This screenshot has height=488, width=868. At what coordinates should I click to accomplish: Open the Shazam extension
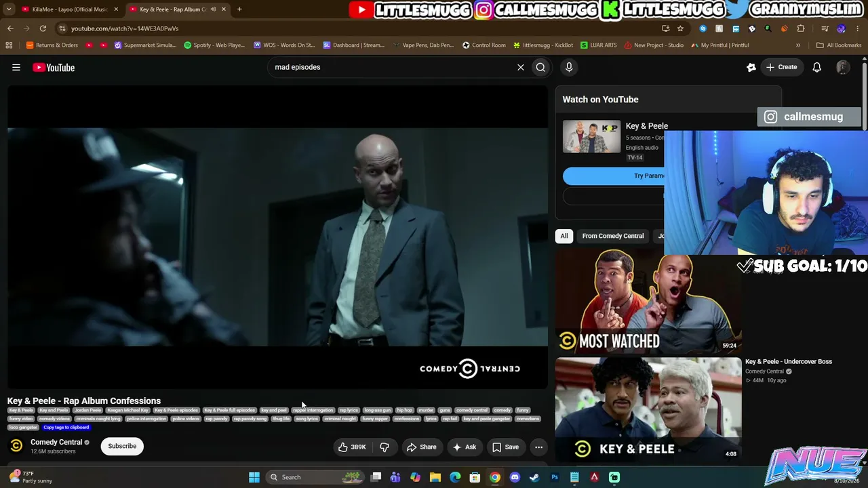tap(703, 28)
